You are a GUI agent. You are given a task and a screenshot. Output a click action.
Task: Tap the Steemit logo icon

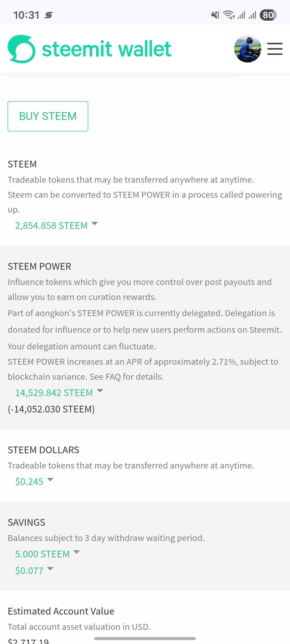(21, 49)
